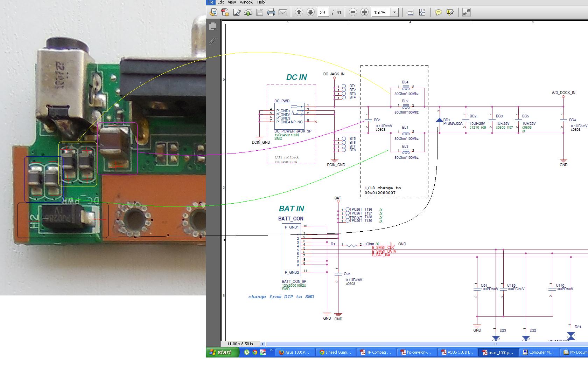Add a sticky note comment
The image size is (588, 368).
tap(438, 13)
